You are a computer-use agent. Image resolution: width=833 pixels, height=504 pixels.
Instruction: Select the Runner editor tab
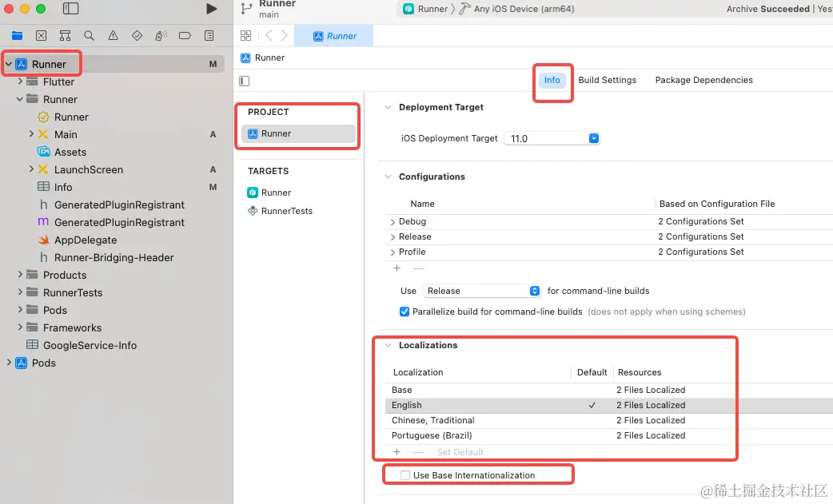(x=334, y=36)
